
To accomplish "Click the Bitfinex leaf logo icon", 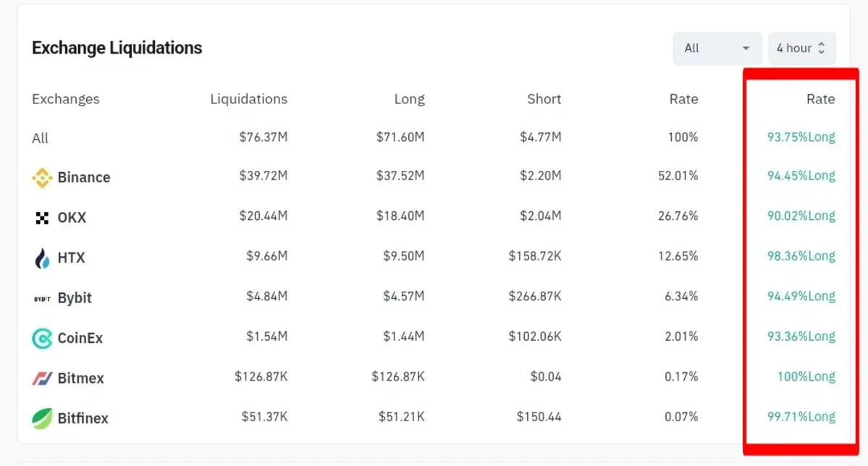I will pyautogui.click(x=42, y=418).
